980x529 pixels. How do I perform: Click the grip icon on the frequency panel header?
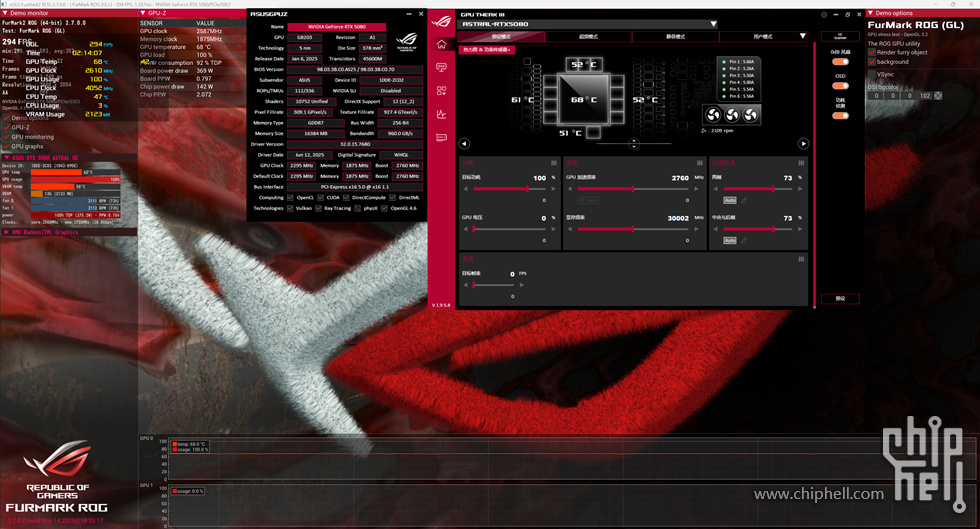tap(699, 163)
